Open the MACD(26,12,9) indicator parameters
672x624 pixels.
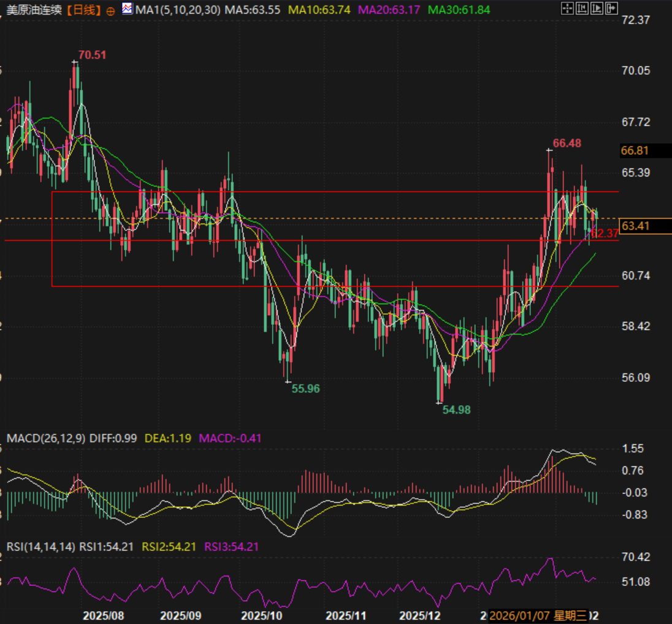pyautogui.click(x=46, y=438)
